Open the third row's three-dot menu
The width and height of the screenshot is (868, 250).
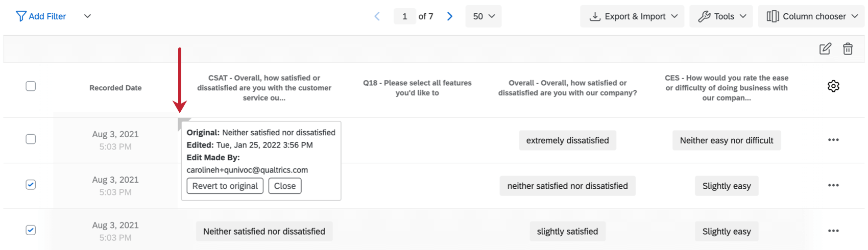click(833, 231)
